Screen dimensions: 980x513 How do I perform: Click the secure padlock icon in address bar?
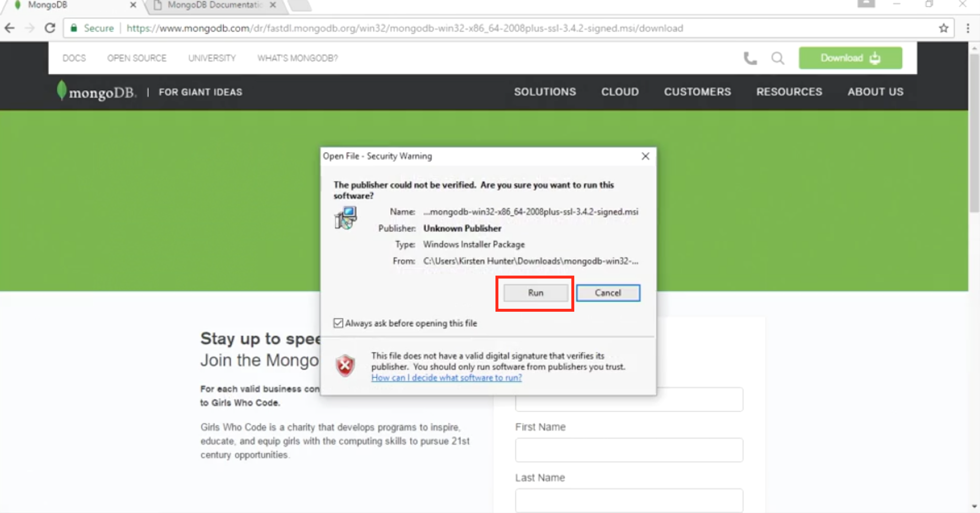(74, 28)
